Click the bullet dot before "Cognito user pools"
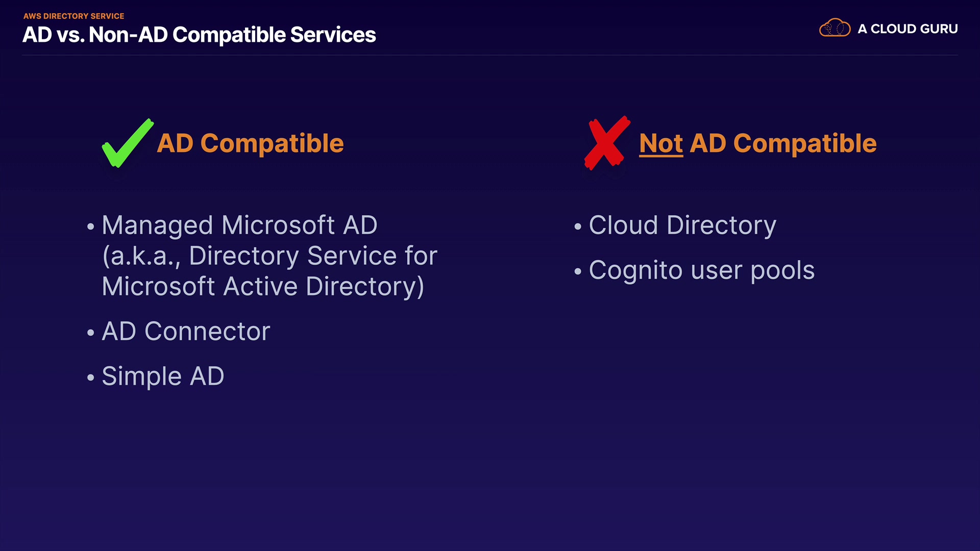Screen dimensions: 980x551 point(578,271)
